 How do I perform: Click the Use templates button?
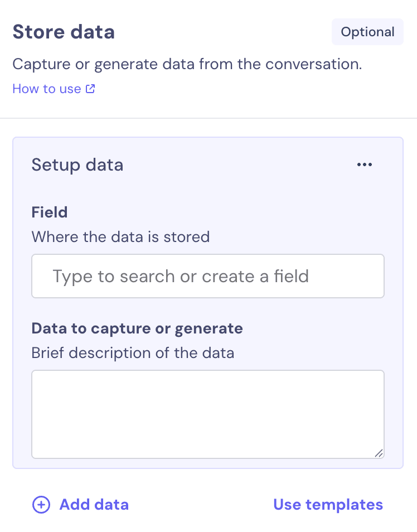click(328, 505)
